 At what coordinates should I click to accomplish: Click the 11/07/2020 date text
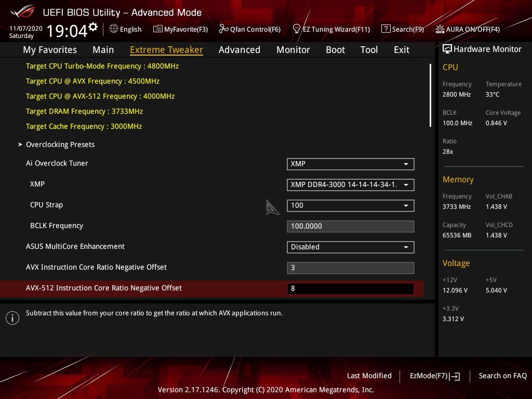[26, 29]
